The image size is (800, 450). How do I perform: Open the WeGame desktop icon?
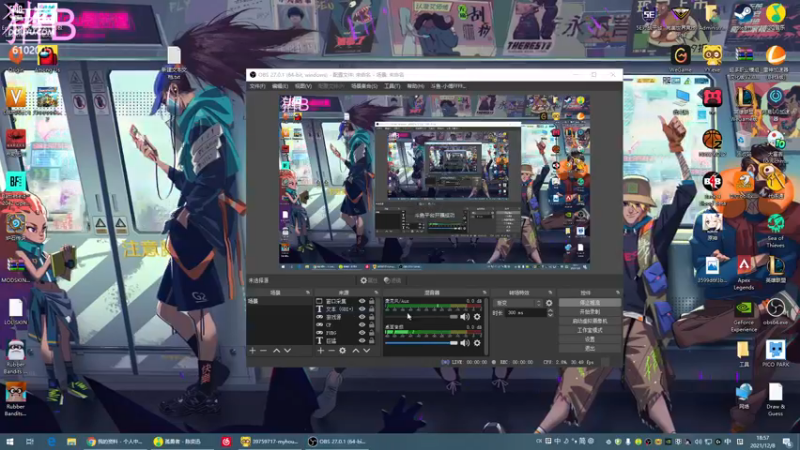coord(681,58)
